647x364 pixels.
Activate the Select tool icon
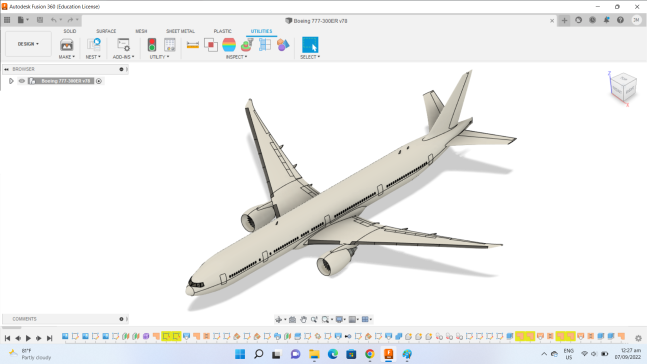tap(310, 45)
